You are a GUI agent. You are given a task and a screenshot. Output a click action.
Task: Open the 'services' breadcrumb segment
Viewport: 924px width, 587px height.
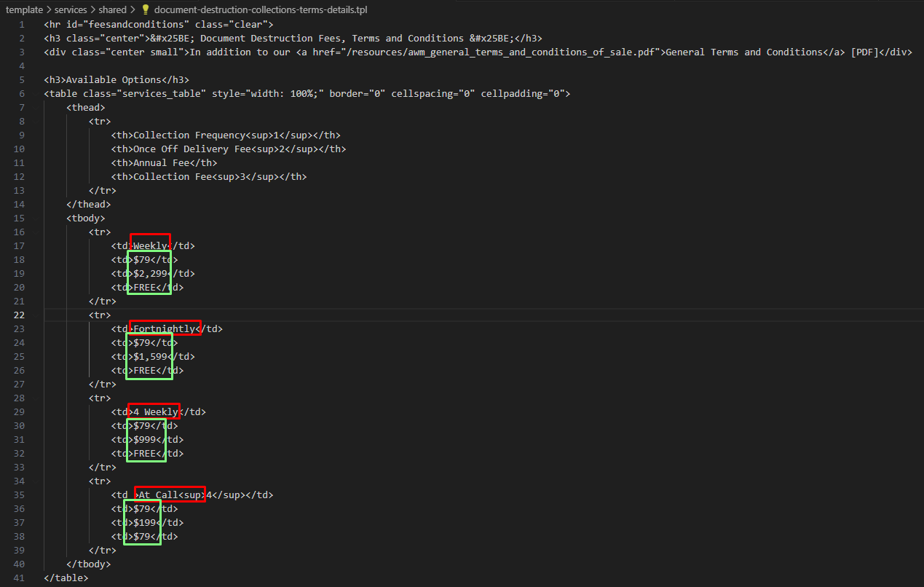(x=71, y=9)
